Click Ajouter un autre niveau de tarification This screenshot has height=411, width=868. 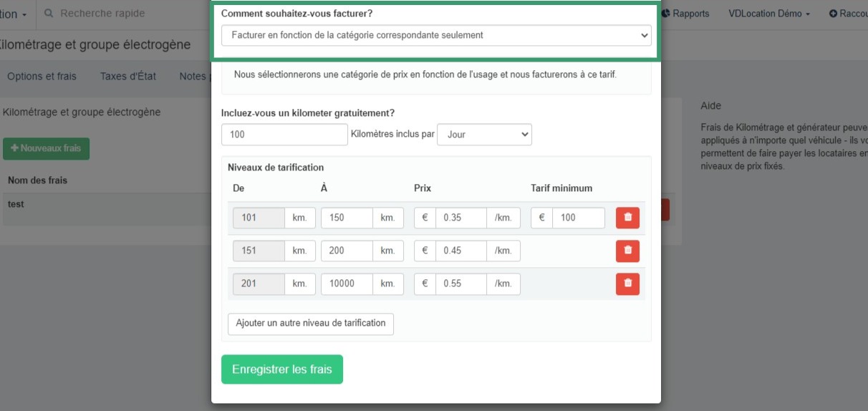311,324
